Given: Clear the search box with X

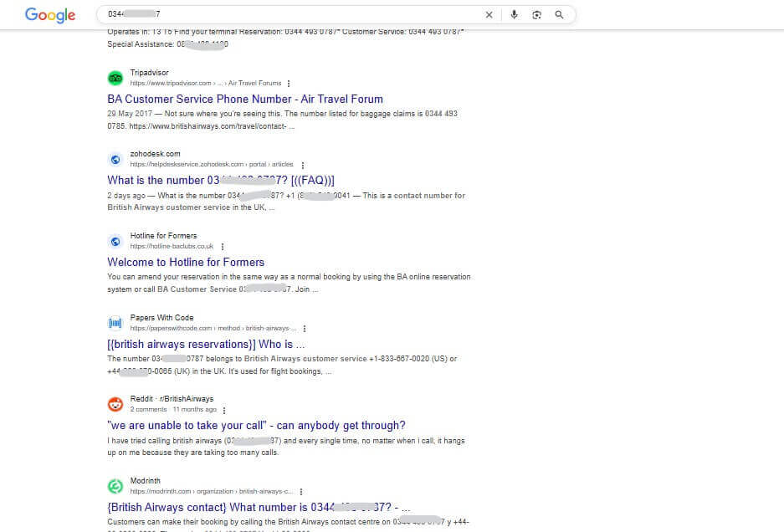Looking at the screenshot, I should point(489,15).
